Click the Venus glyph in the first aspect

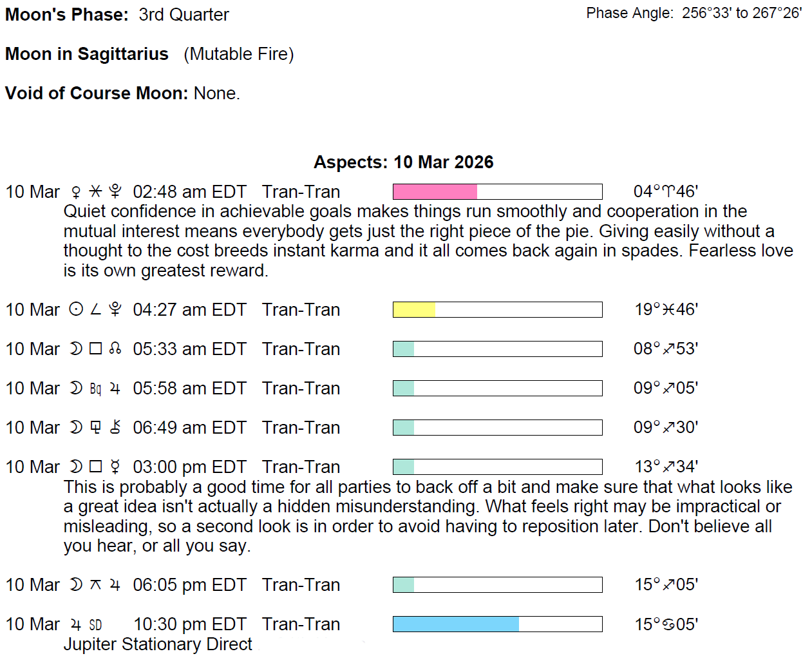76,192
